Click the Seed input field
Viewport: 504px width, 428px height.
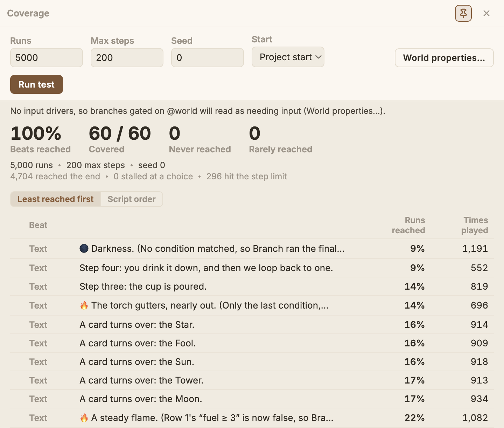208,57
